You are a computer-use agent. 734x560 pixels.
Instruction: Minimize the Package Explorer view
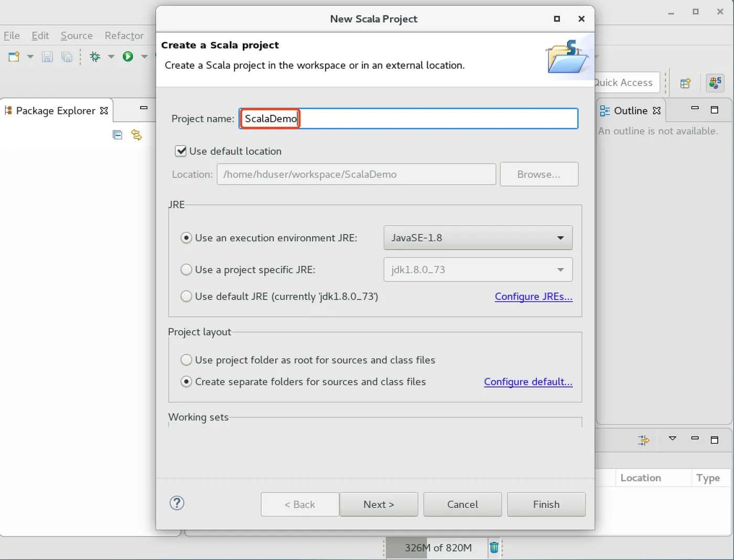[144, 107]
